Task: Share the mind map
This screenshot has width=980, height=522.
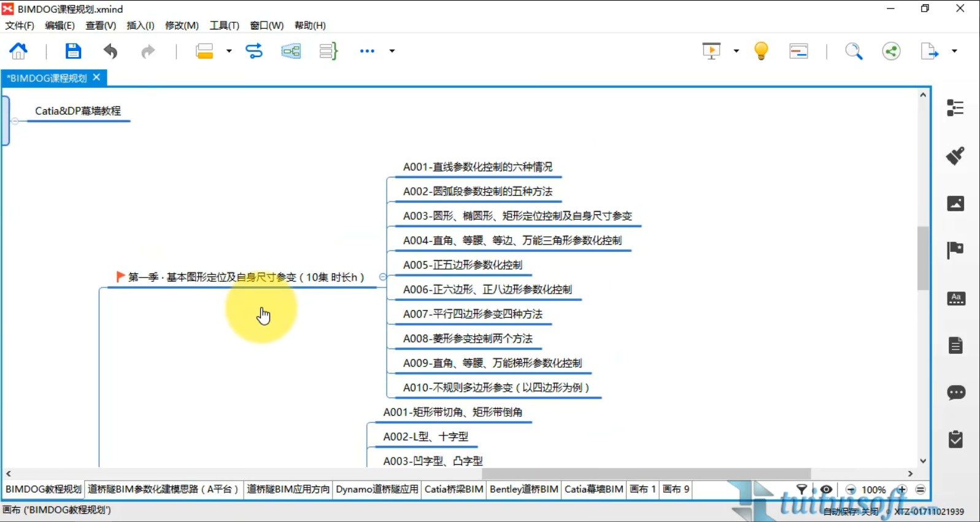Action: click(x=891, y=51)
